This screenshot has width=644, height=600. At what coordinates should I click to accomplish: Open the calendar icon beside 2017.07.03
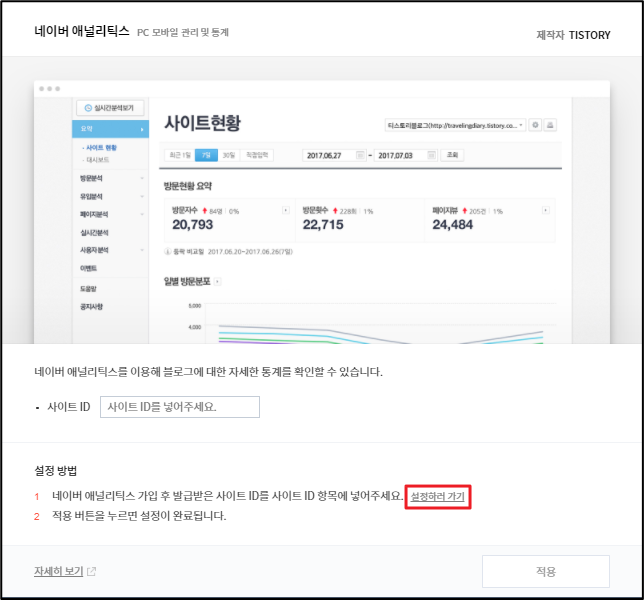click(431, 155)
